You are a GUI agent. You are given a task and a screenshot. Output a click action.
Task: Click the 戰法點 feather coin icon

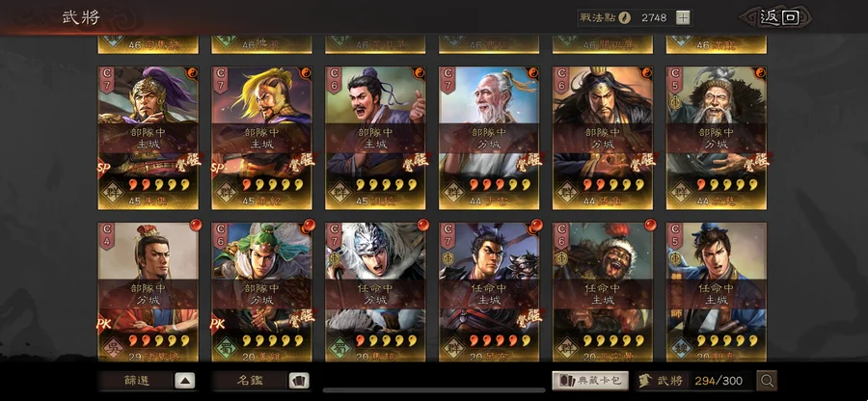tap(624, 17)
